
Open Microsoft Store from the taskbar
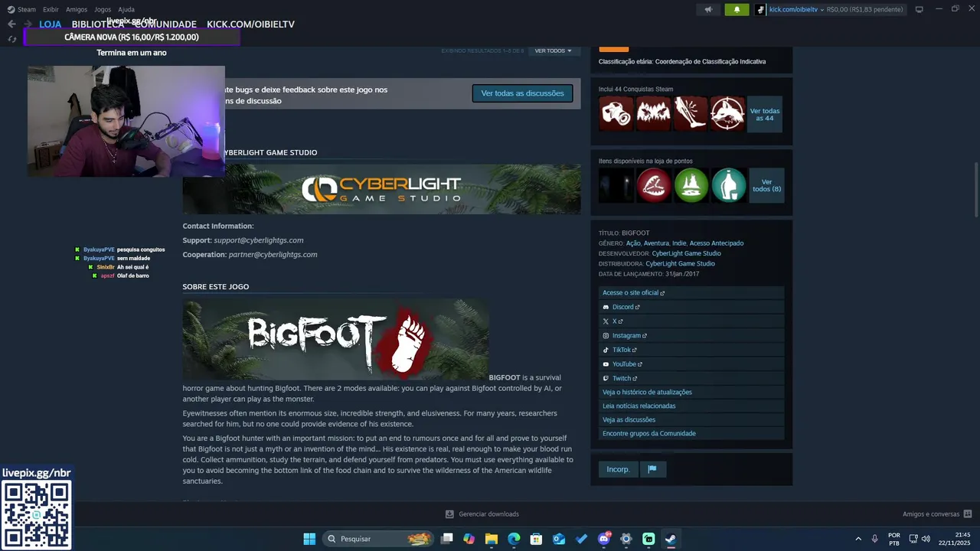pos(537,539)
